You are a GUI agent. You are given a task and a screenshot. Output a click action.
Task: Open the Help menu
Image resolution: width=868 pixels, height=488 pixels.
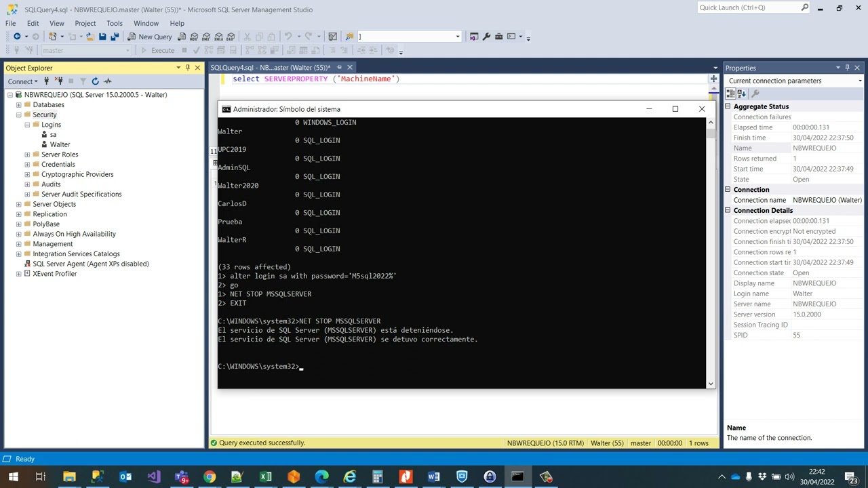click(x=177, y=23)
